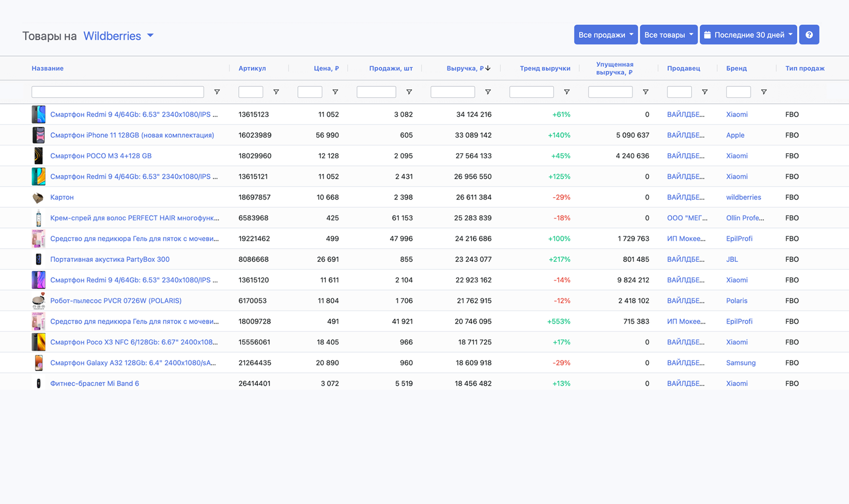Open the Все товары dropdown

[x=668, y=35]
